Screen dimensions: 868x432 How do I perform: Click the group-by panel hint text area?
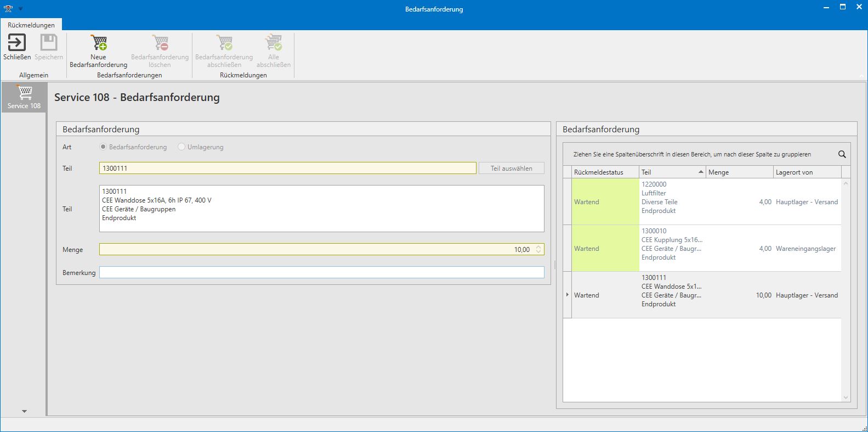[692, 154]
